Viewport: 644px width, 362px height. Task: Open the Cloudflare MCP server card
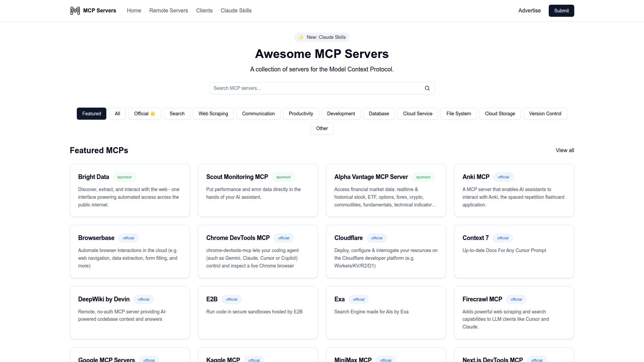click(x=386, y=251)
